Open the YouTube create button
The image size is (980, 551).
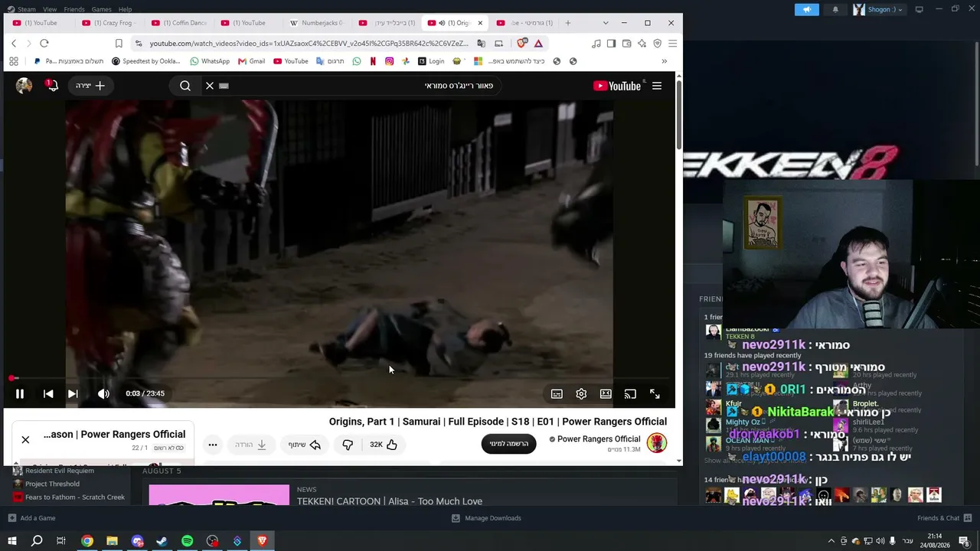point(90,86)
